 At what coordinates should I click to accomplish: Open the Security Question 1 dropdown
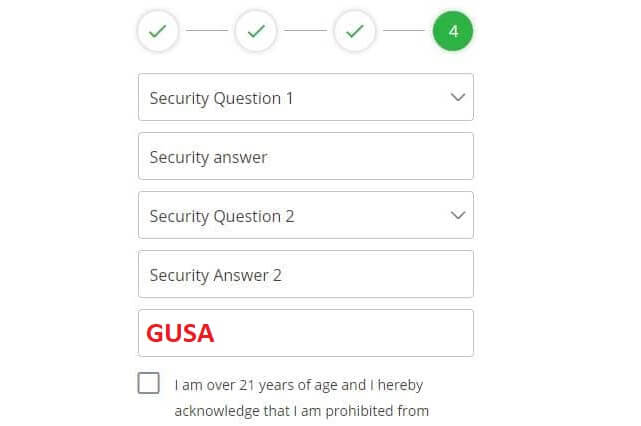(305, 98)
